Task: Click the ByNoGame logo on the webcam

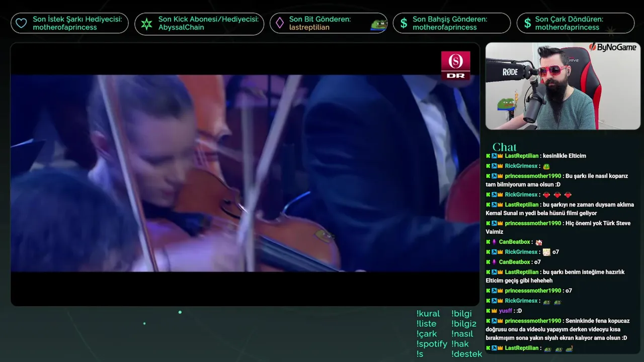Action: [612, 47]
